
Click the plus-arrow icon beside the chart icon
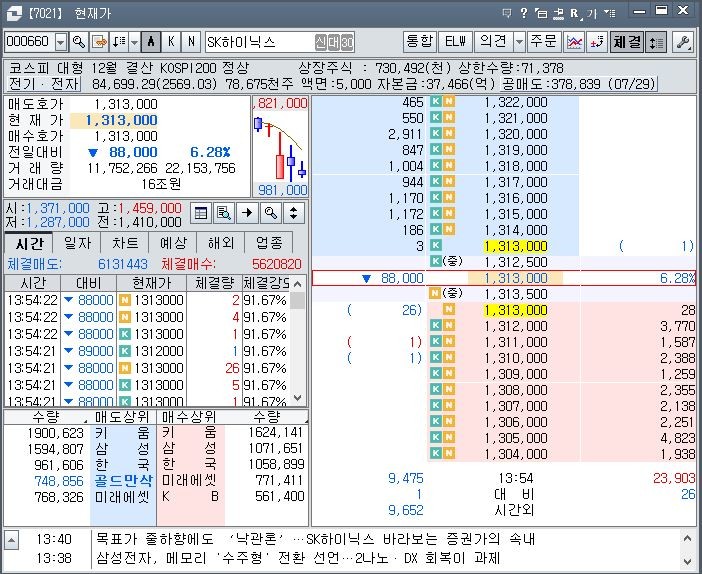coord(597,42)
